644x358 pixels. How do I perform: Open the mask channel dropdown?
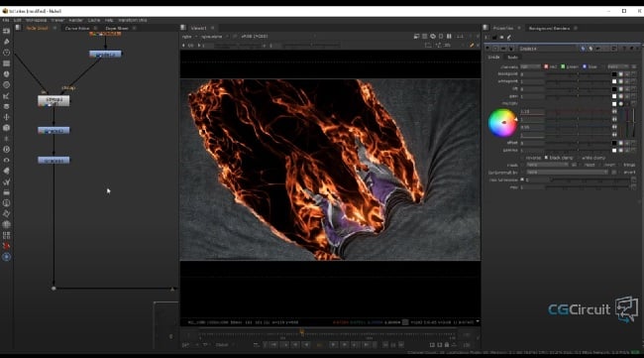[x=548, y=165]
